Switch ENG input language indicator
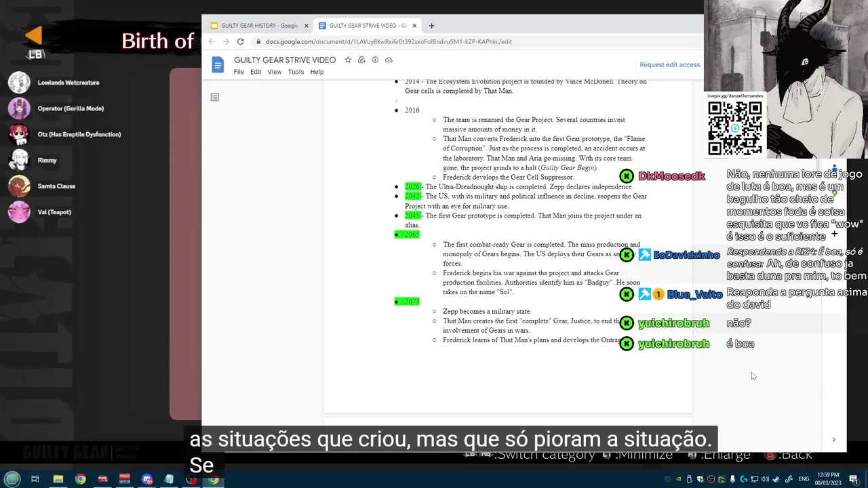 (x=804, y=479)
